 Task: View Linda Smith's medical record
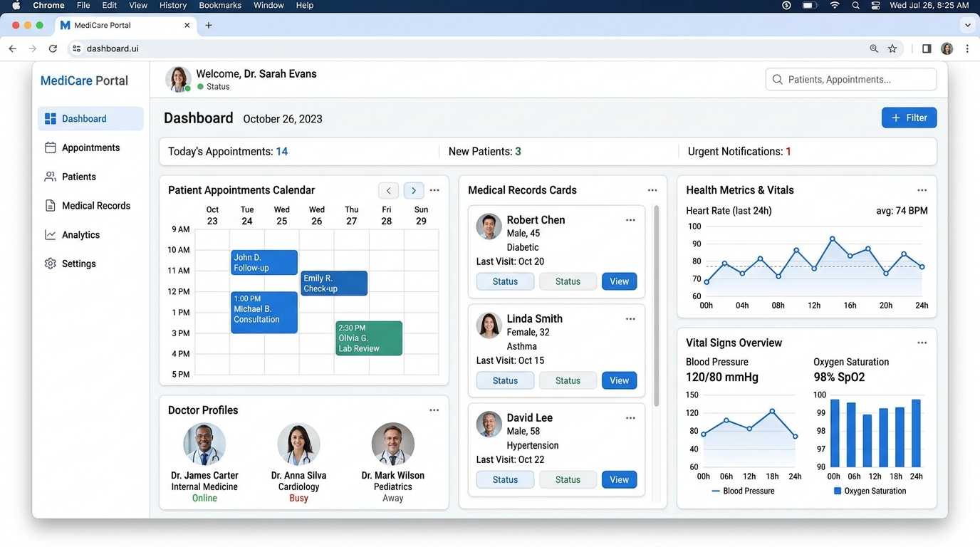click(x=619, y=380)
